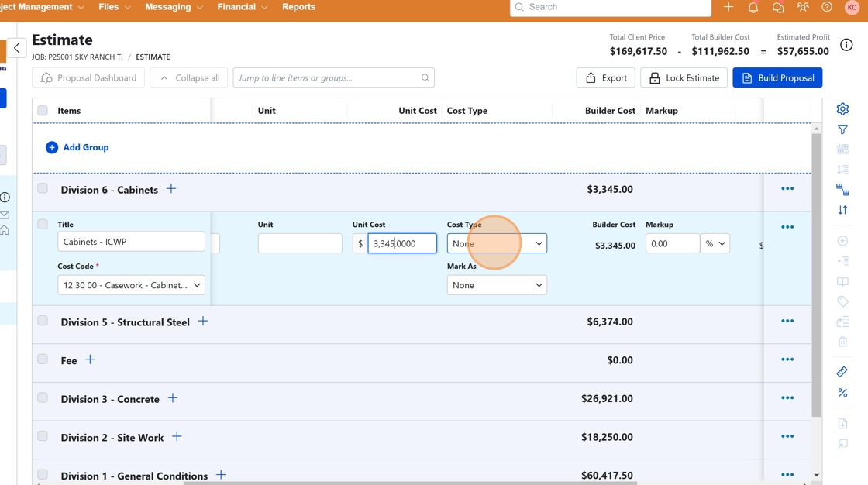The width and height of the screenshot is (868, 485).
Task: Click the trash delete icon in right toolbar
Action: pyautogui.click(x=842, y=342)
